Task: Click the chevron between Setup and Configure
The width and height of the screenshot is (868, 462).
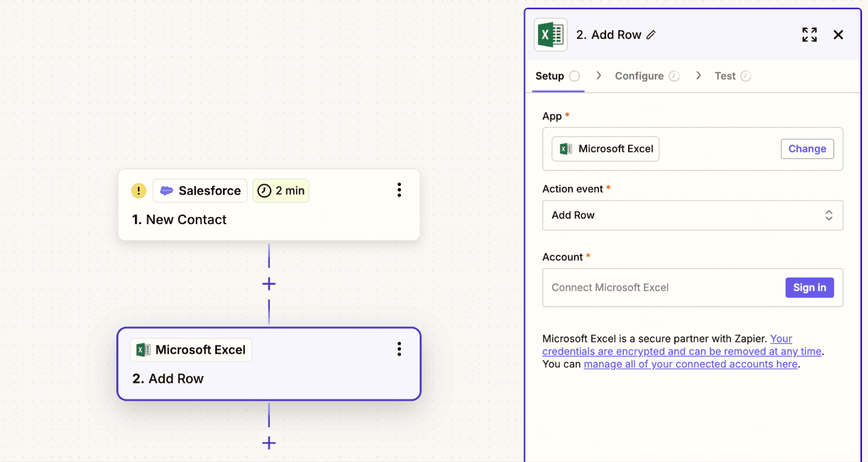Action: (x=598, y=75)
